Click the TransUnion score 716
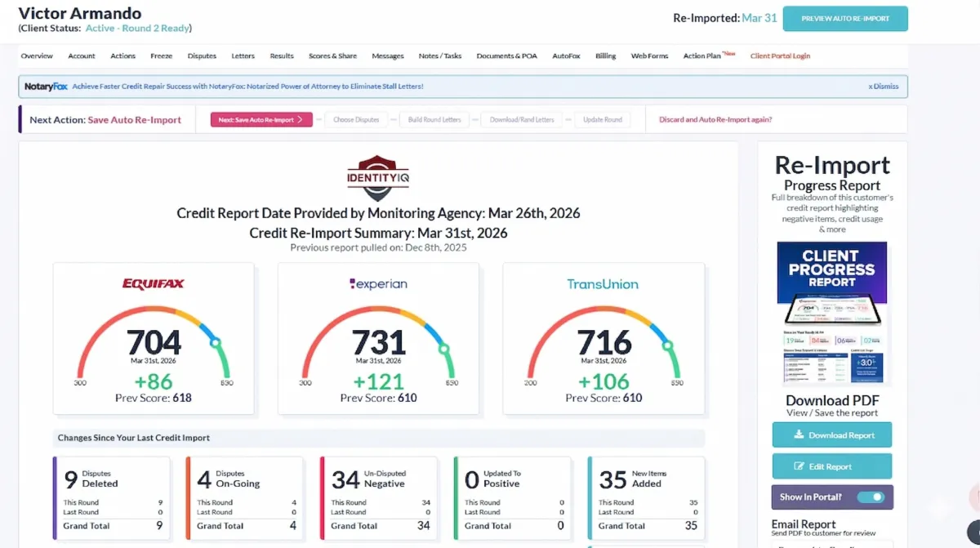This screenshot has height=548, width=980. 604,341
